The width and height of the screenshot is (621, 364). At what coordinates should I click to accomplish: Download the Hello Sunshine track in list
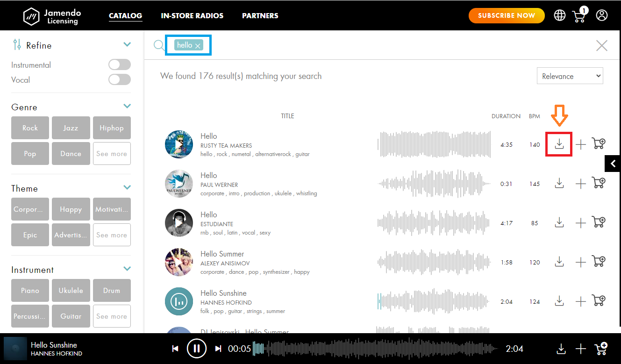click(559, 301)
